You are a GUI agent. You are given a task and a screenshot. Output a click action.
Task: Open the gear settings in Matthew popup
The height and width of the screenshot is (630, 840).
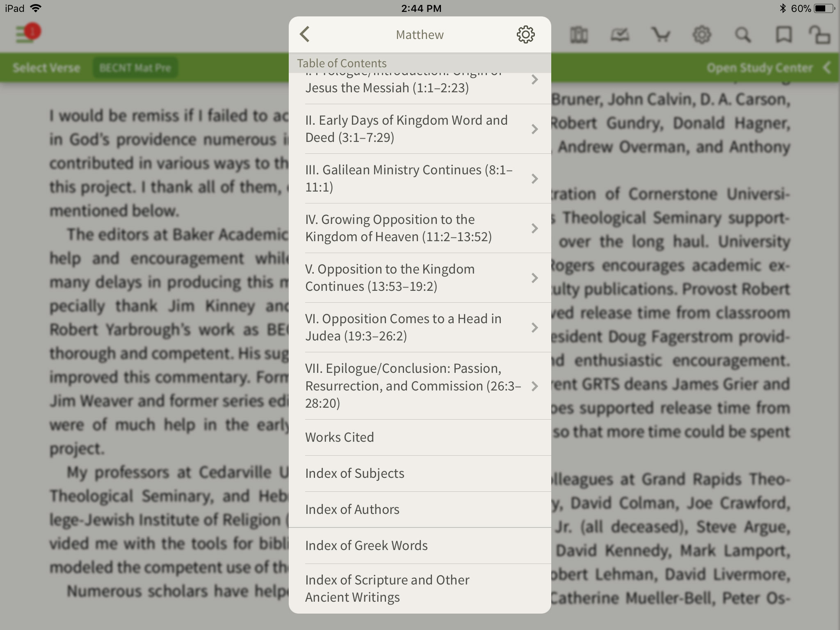point(525,34)
